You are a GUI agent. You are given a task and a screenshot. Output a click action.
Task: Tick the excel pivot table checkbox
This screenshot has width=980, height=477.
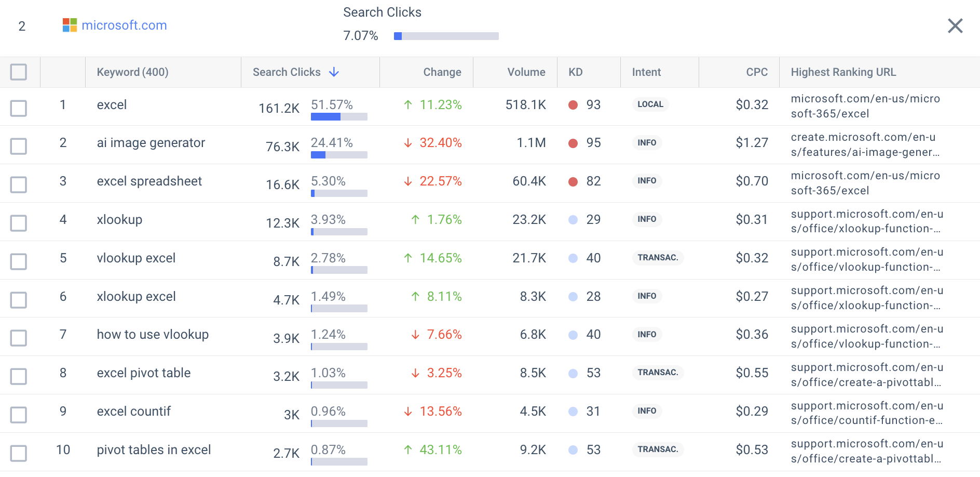click(x=19, y=376)
